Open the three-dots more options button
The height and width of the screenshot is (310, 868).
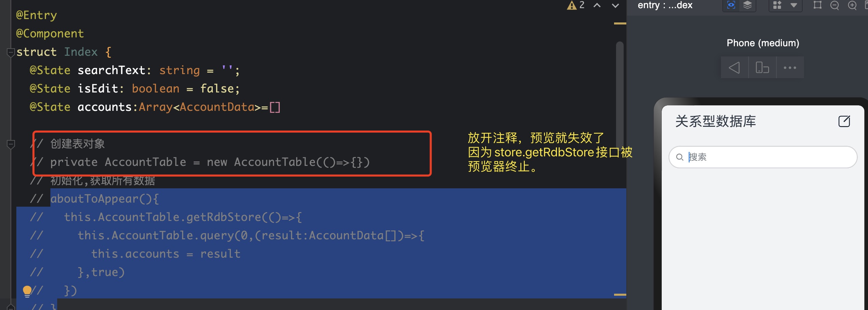point(790,68)
